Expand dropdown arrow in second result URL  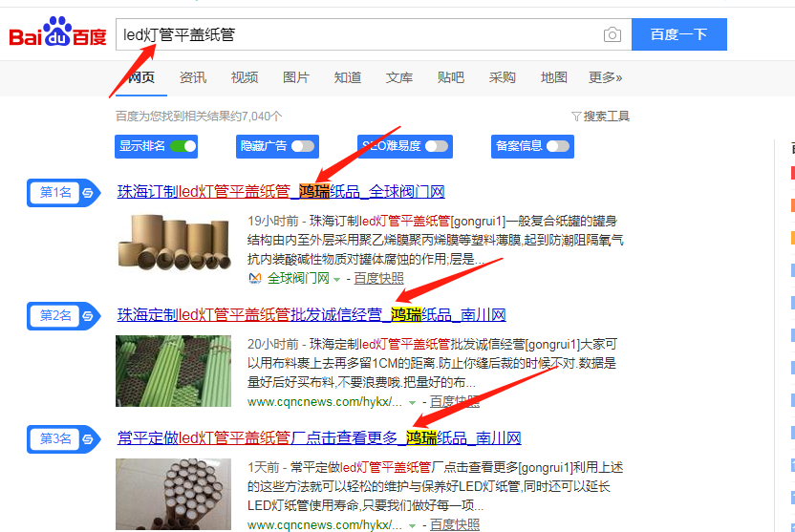[x=412, y=403]
